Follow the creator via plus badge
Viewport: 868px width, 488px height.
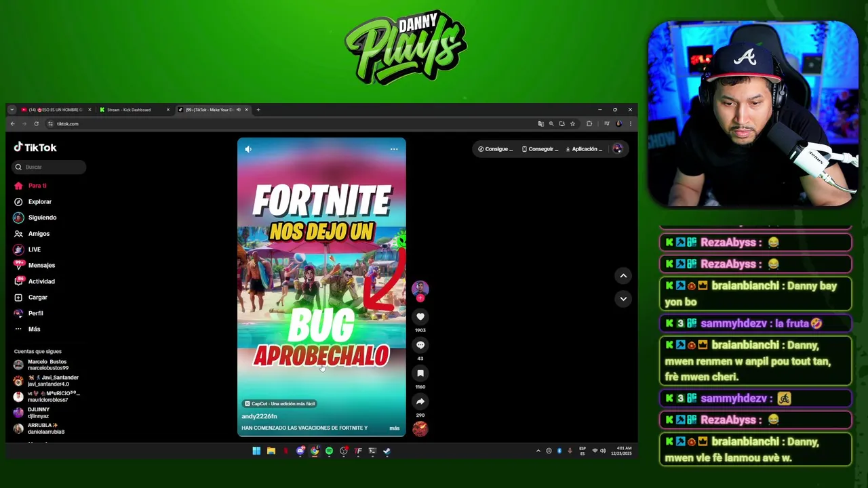(420, 298)
